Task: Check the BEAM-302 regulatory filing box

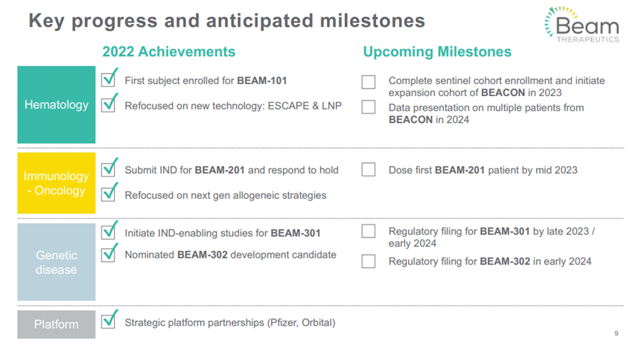Action: (369, 261)
